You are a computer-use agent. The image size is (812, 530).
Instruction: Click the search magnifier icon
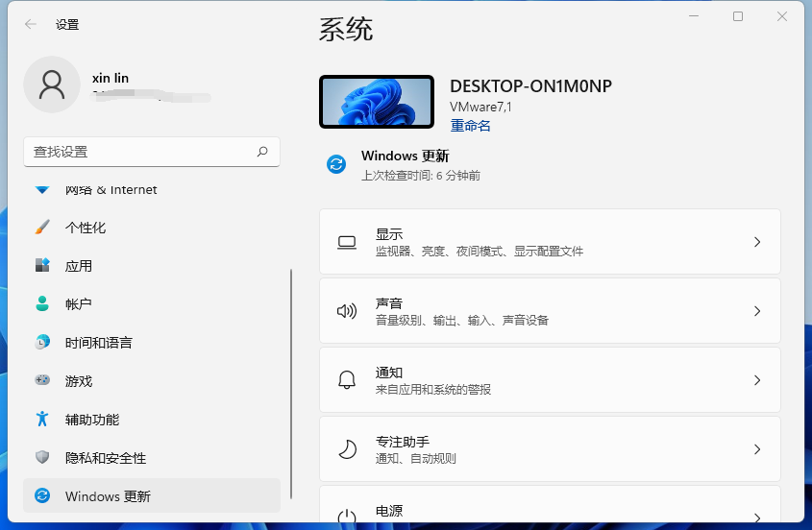[x=262, y=152]
